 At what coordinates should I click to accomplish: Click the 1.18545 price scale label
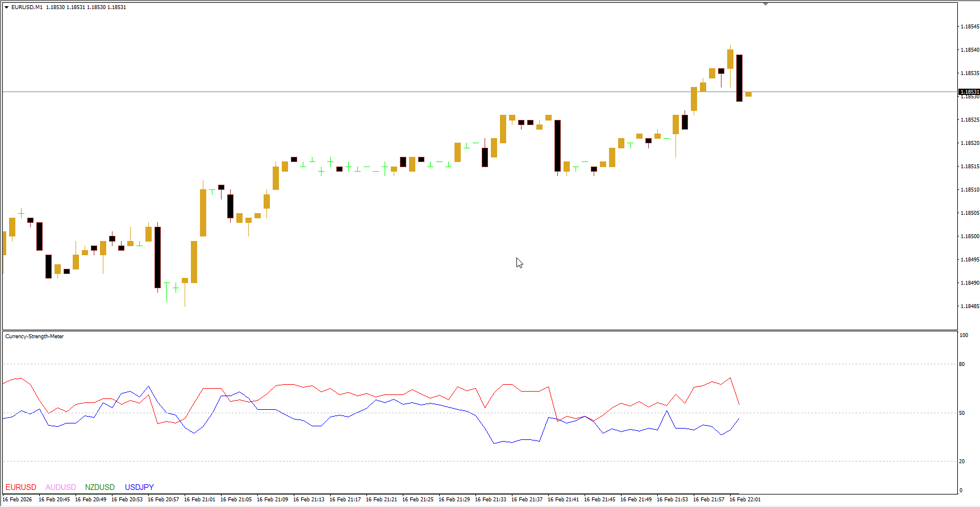click(x=969, y=27)
